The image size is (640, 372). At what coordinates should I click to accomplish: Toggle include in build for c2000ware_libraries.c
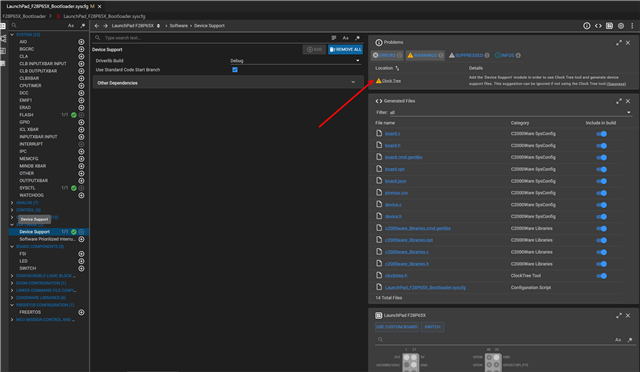pyautogui.click(x=602, y=252)
